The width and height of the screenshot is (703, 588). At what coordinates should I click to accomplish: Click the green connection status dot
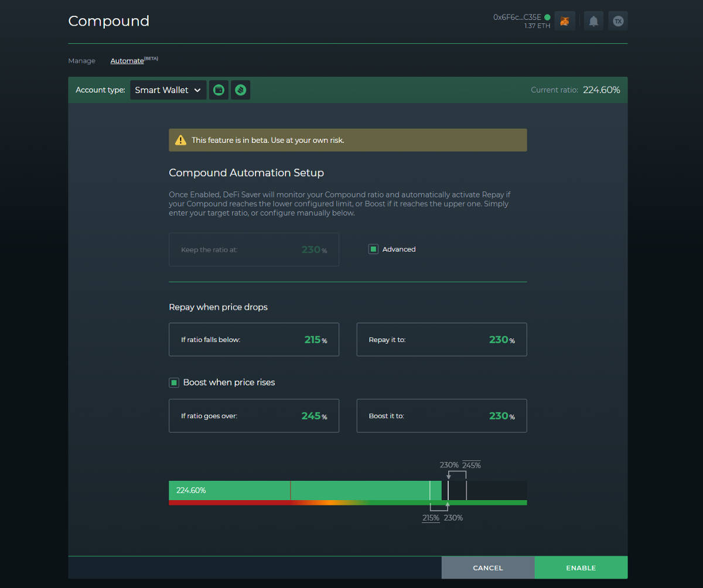click(x=547, y=18)
